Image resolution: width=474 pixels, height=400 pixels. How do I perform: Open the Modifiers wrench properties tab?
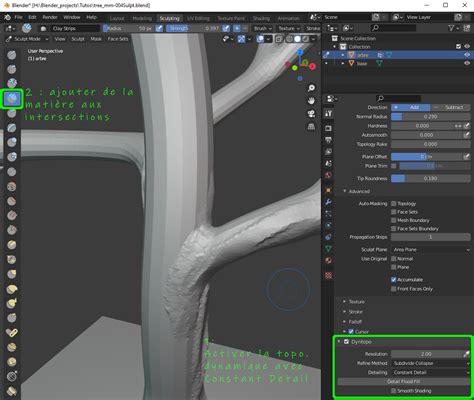pyautogui.click(x=328, y=202)
